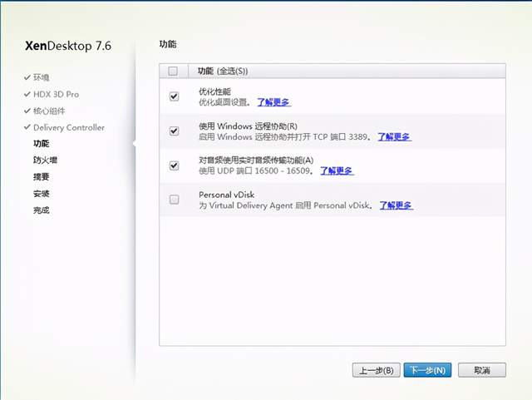Toggle the select-all 功能 header checkbox

[x=173, y=72]
